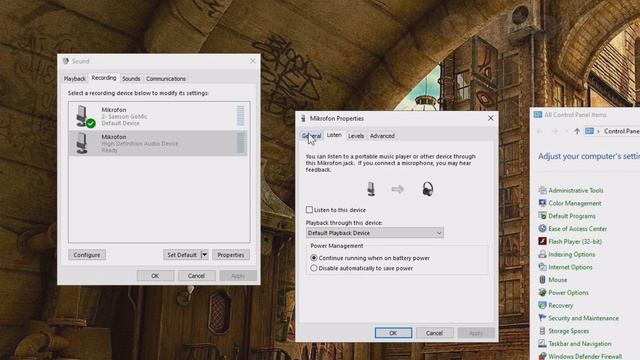Select the Samson GoMic microphone icon
The height and width of the screenshot is (360, 640).
click(85, 116)
